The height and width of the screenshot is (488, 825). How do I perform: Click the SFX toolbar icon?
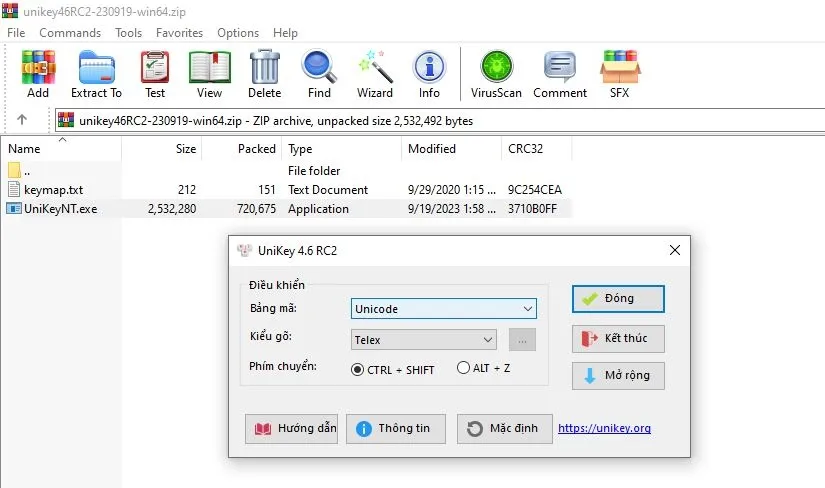coord(619,75)
